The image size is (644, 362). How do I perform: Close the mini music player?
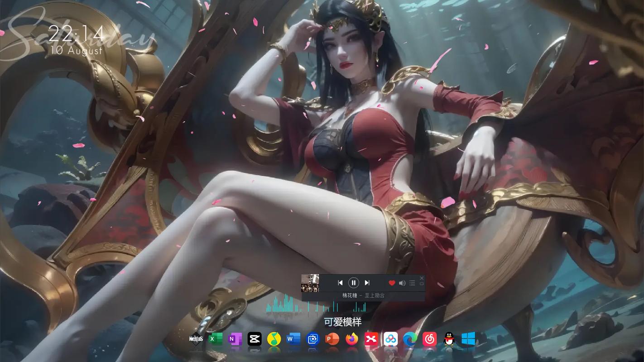tap(422, 278)
